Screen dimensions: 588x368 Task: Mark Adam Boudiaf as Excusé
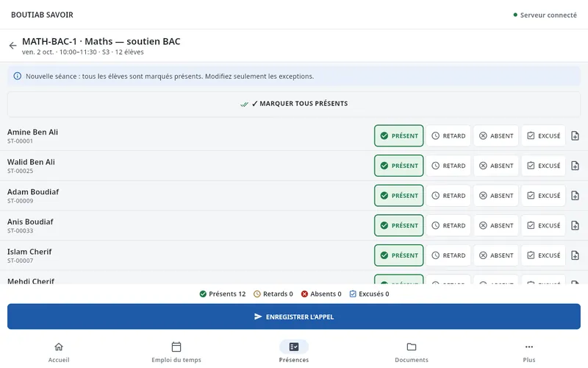click(x=543, y=196)
